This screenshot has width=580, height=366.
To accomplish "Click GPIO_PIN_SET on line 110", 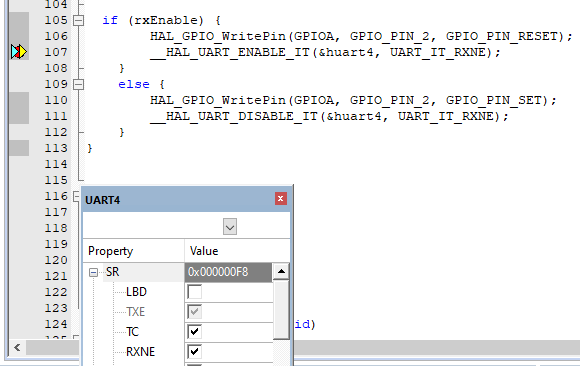I will click(493, 100).
